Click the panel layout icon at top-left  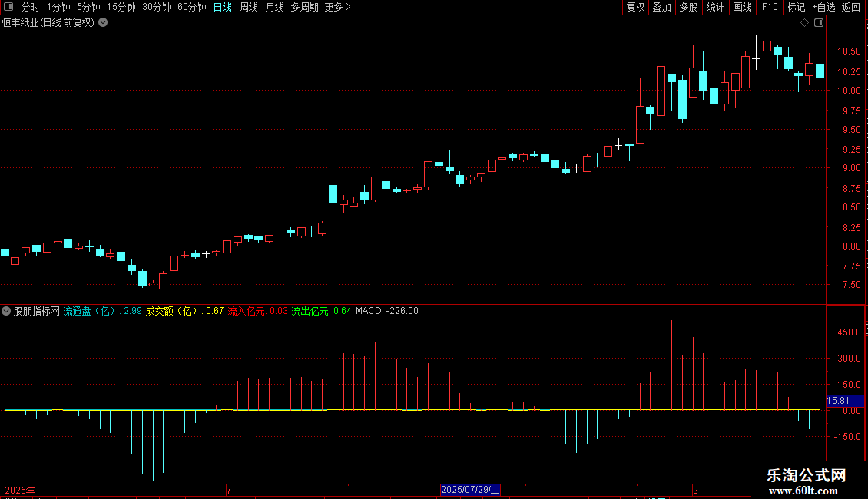click(8, 7)
